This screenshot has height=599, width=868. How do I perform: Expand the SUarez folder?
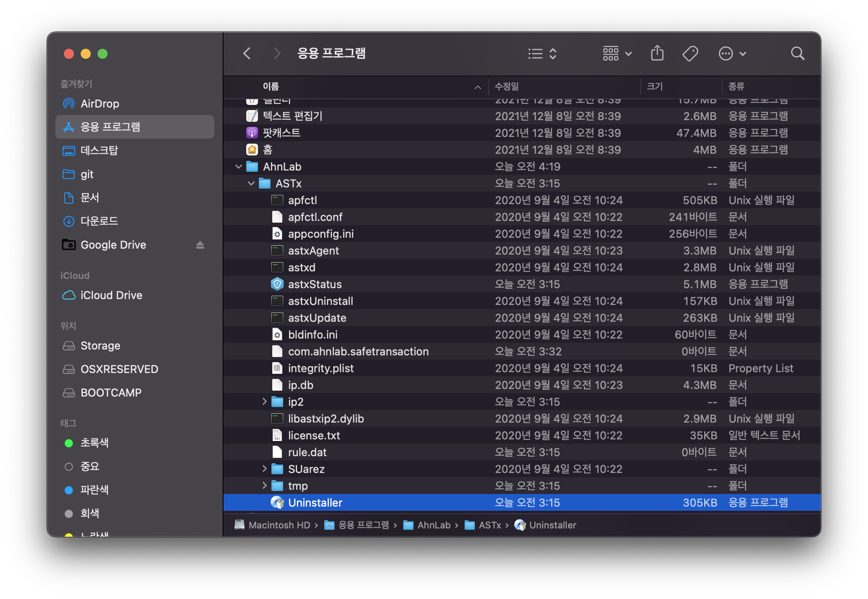264,469
